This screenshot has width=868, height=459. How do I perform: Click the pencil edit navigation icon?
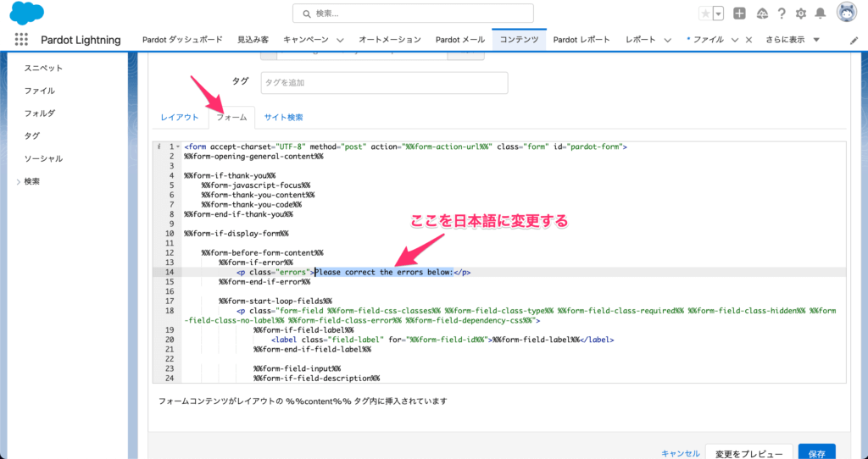click(854, 41)
